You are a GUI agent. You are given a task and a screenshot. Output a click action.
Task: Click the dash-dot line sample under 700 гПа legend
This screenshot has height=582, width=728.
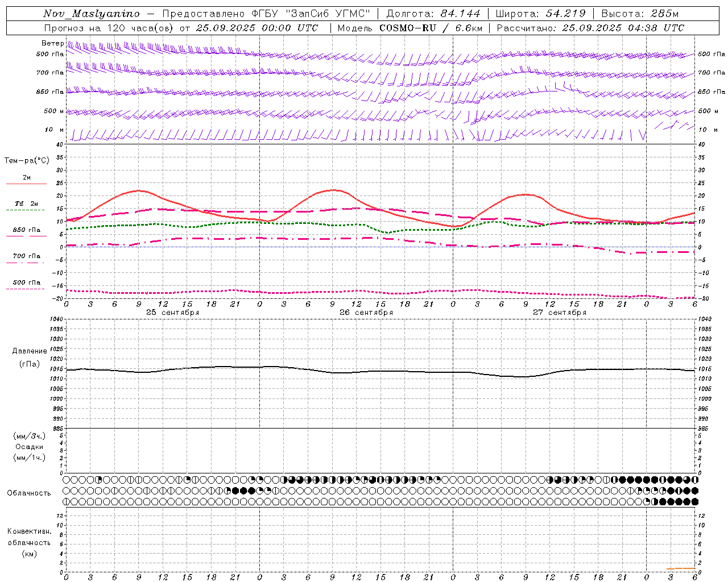(x=25, y=263)
